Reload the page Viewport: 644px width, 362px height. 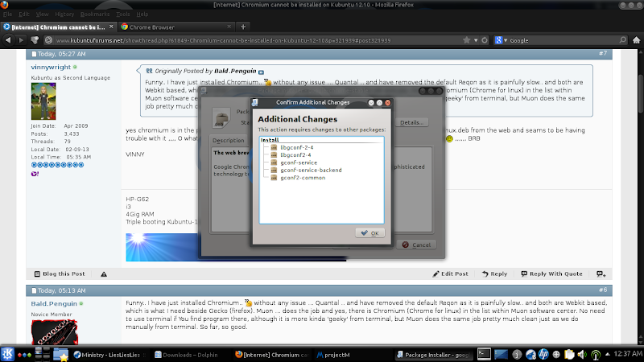(x=485, y=40)
